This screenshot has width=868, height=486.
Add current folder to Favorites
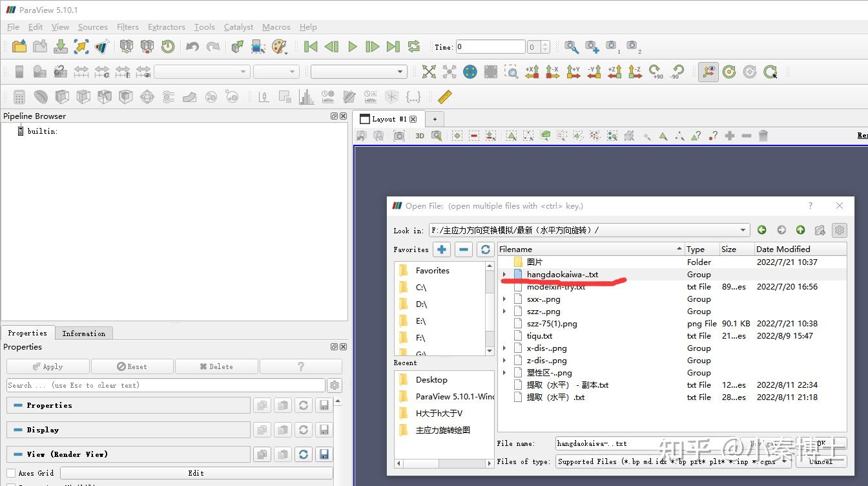pos(442,249)
